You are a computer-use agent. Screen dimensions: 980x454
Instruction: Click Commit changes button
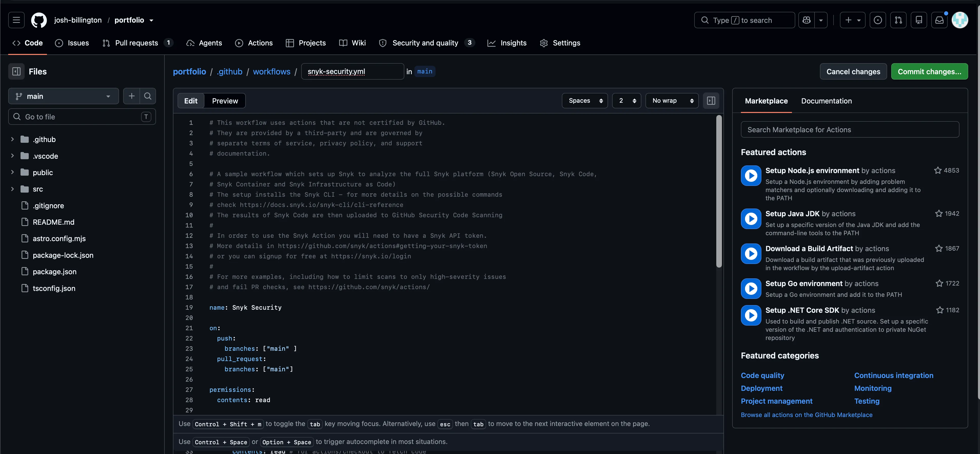pos(929,72)
